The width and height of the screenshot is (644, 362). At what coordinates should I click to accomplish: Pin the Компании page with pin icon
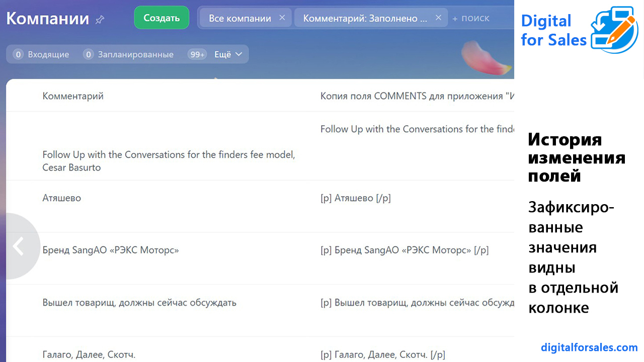tap(100, 20)
